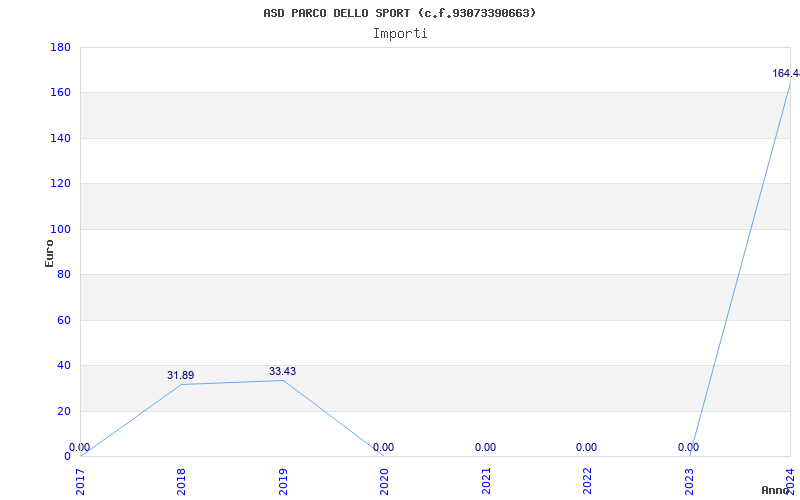Click the 40 y-axis tick label
Viewport: 800px width, 500px height.
[64, 366]
